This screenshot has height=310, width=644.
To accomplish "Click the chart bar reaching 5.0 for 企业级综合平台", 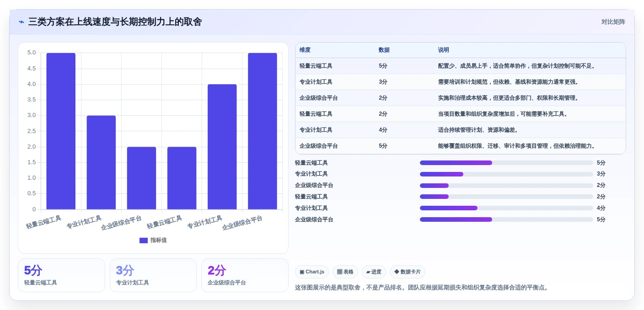I will point(263,131).
